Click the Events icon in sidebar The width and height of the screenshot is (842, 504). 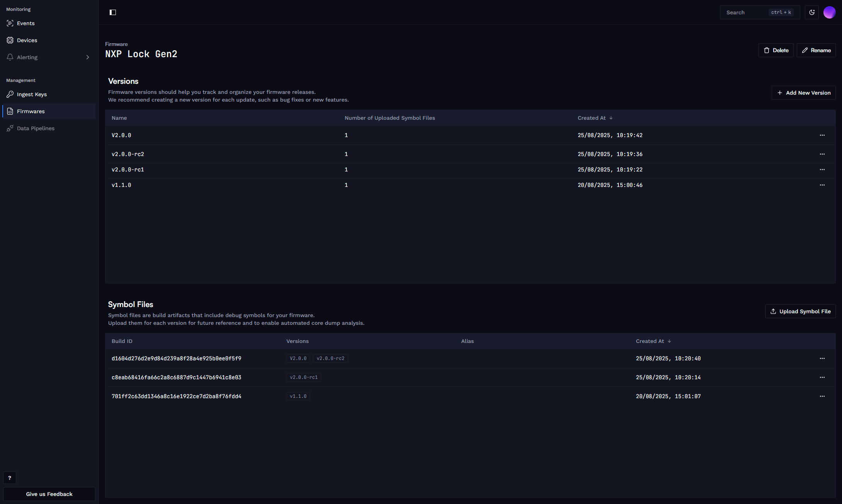(10, 23)
